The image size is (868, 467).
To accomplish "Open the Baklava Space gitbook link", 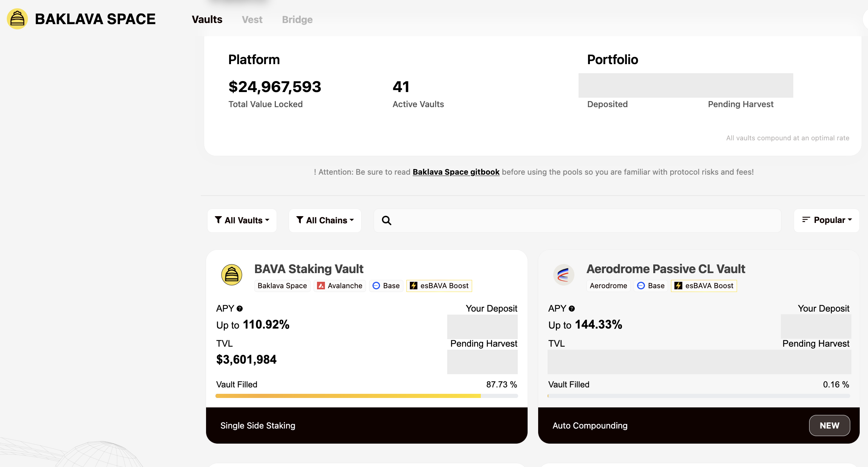I will tap(456, 172).
